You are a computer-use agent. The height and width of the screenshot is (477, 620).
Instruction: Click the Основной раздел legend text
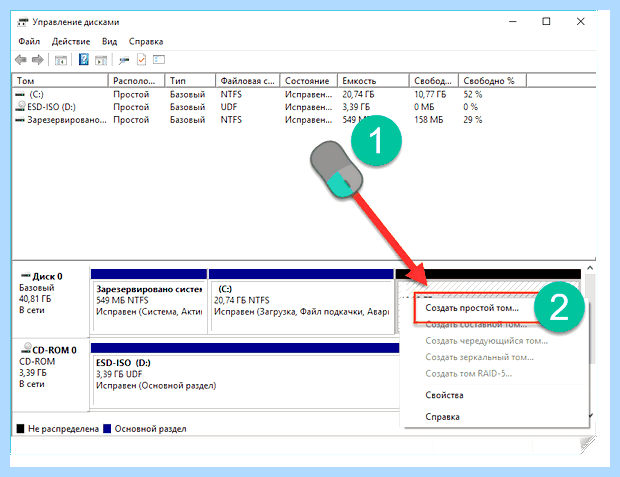[x=150, y=429]
